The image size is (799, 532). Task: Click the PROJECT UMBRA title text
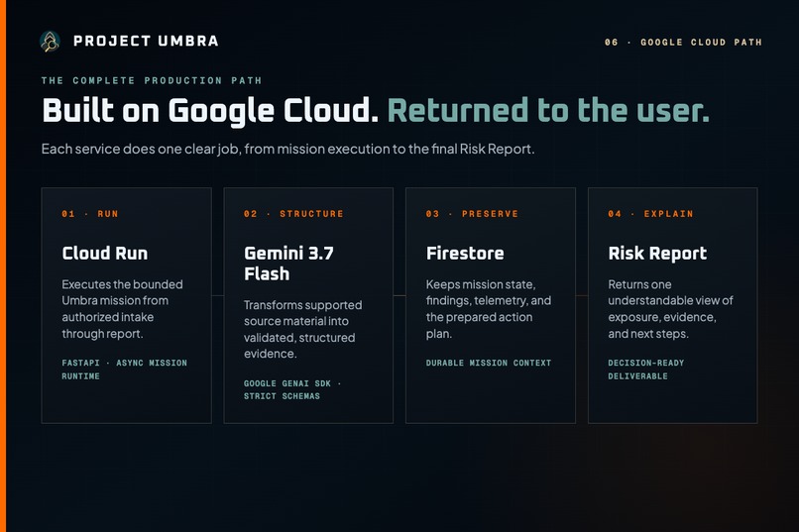(146, 42)
